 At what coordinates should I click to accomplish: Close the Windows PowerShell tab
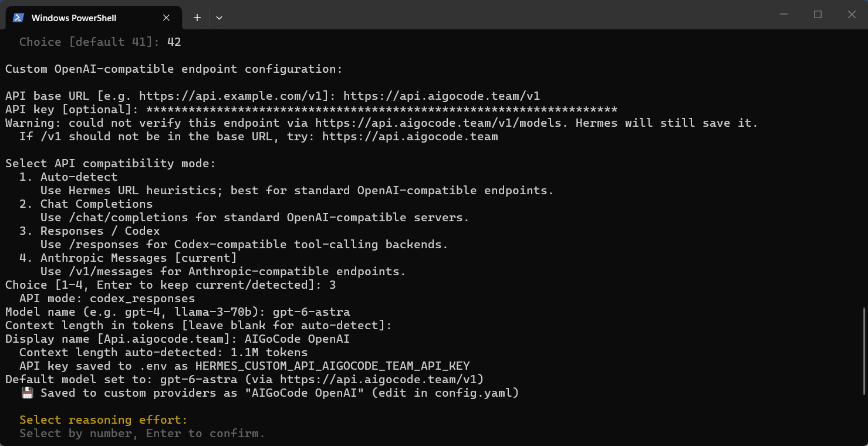pos(167,18)
